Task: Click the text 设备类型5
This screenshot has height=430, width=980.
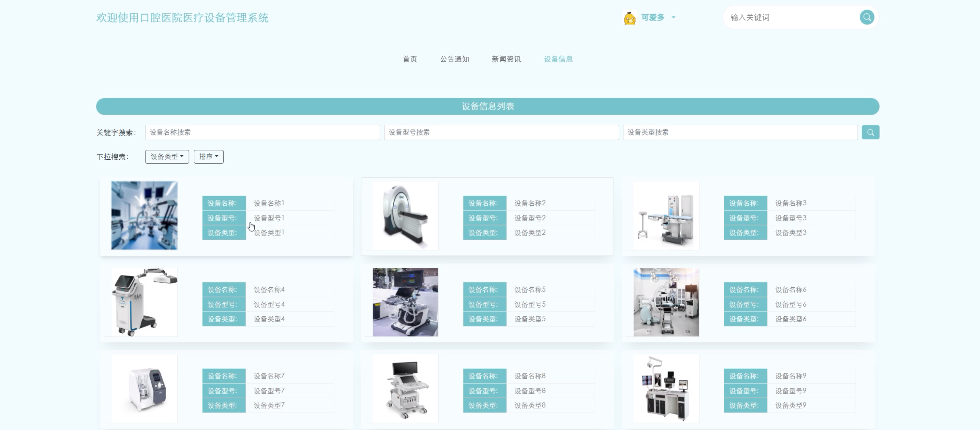Action: (x=530, y=319)
